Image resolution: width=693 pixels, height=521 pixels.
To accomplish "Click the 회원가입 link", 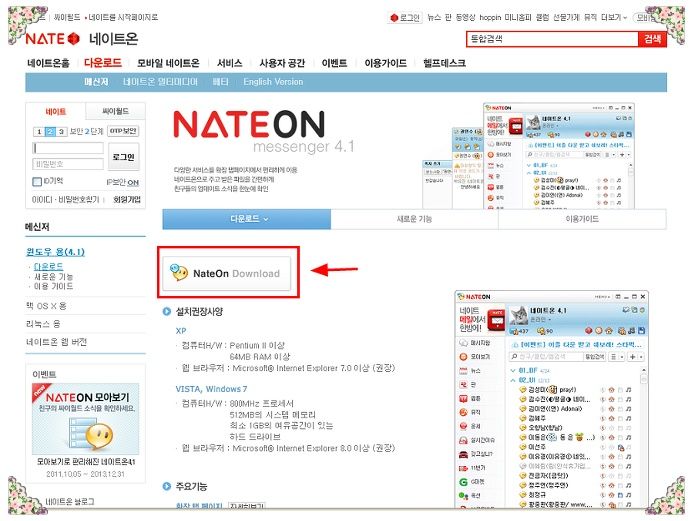I will pos(127,199).
